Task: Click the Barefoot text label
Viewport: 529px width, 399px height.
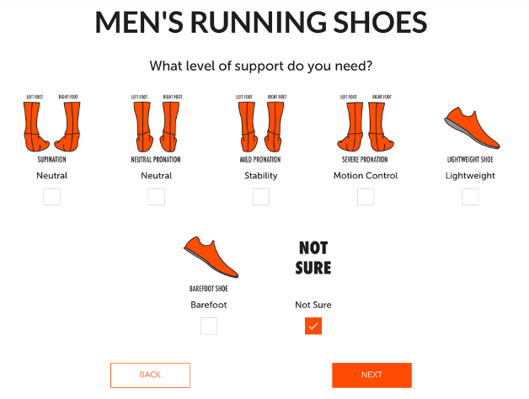Action: [x=208, y=305]
